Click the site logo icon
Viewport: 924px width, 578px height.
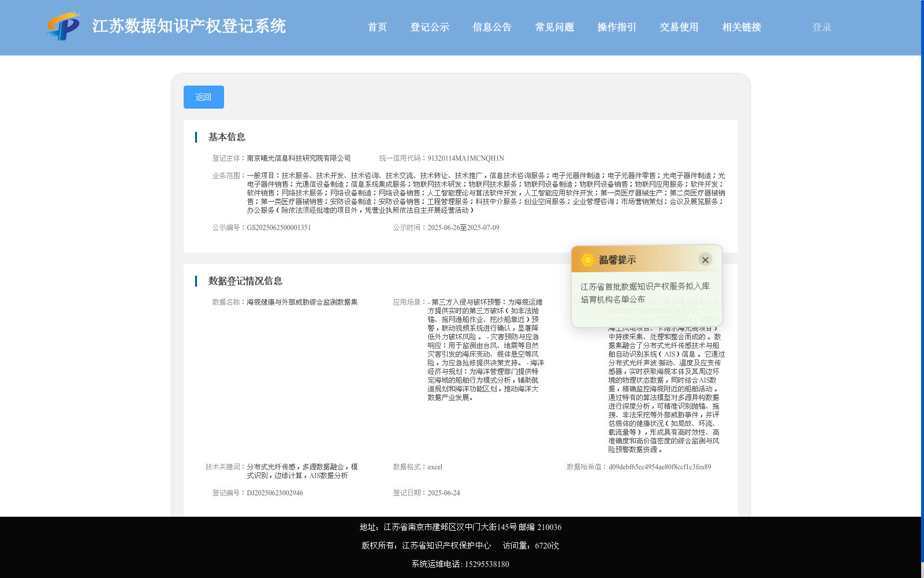[63, 27]
